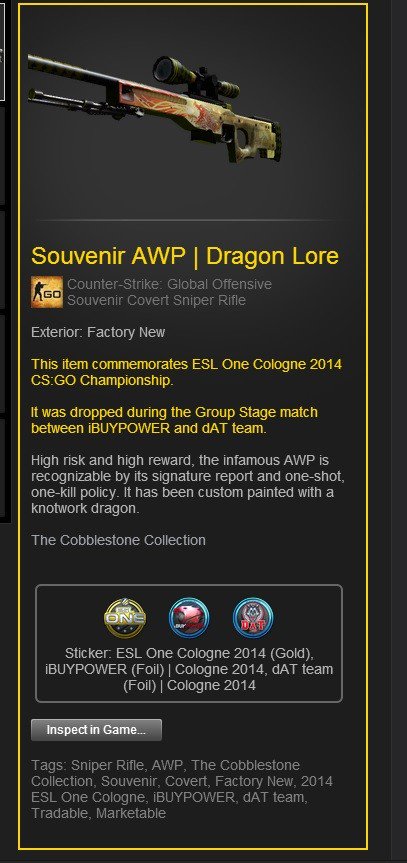Click the Group Stage match drop description

tap(175, 420)
